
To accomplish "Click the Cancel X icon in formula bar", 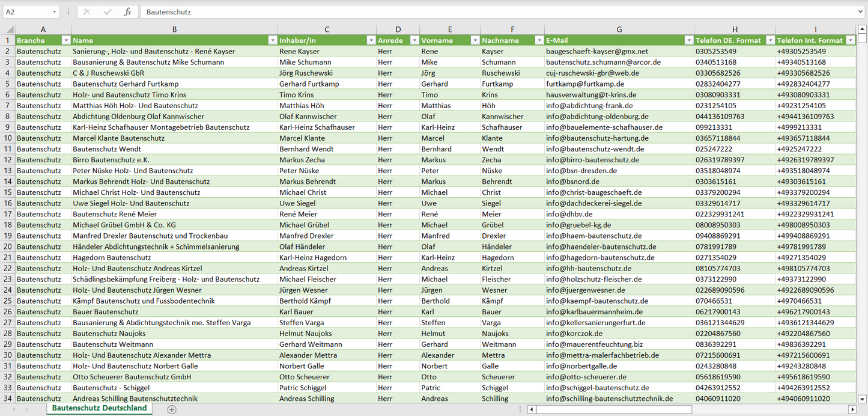I will tap(87, 12).
